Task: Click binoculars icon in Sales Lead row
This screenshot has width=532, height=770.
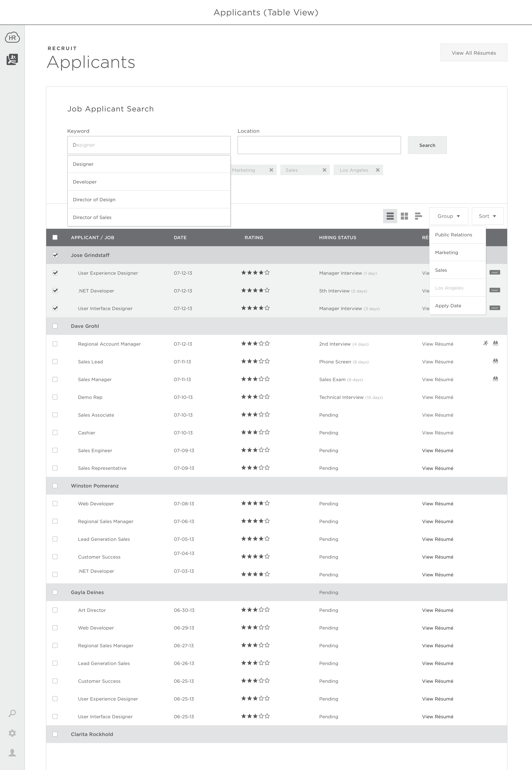Action: [496, 361]
